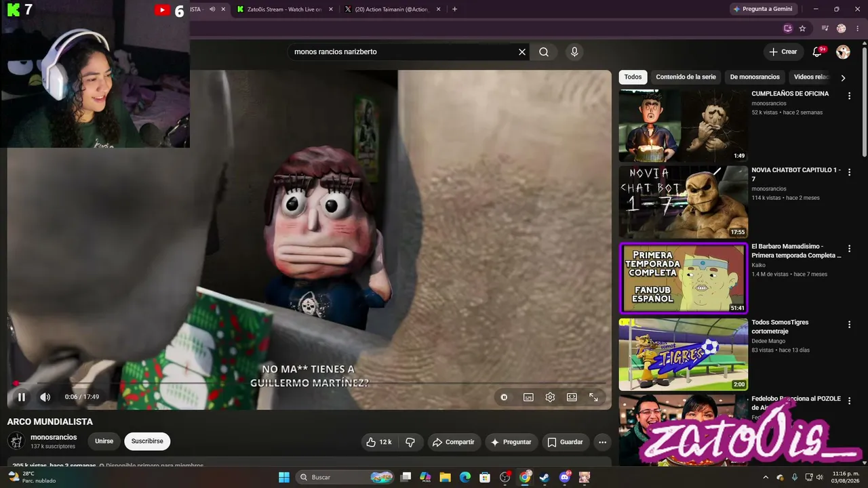Open more video actions menu

click(x=602, y=442)
